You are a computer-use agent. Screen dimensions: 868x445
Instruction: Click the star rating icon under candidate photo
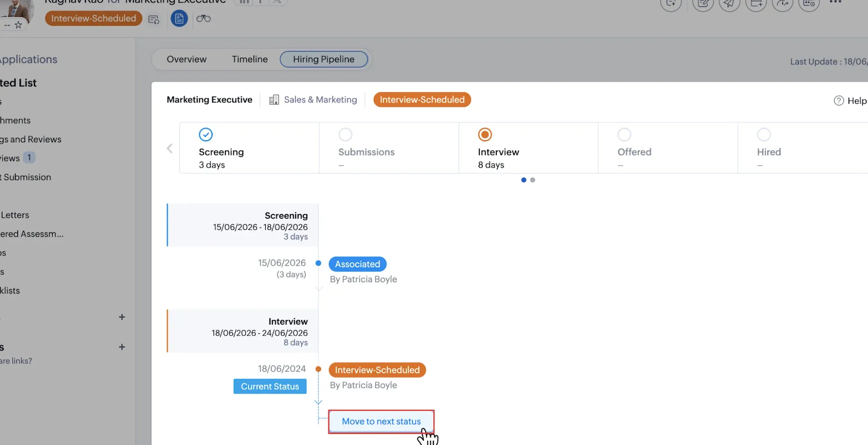[x=18, y=25]
